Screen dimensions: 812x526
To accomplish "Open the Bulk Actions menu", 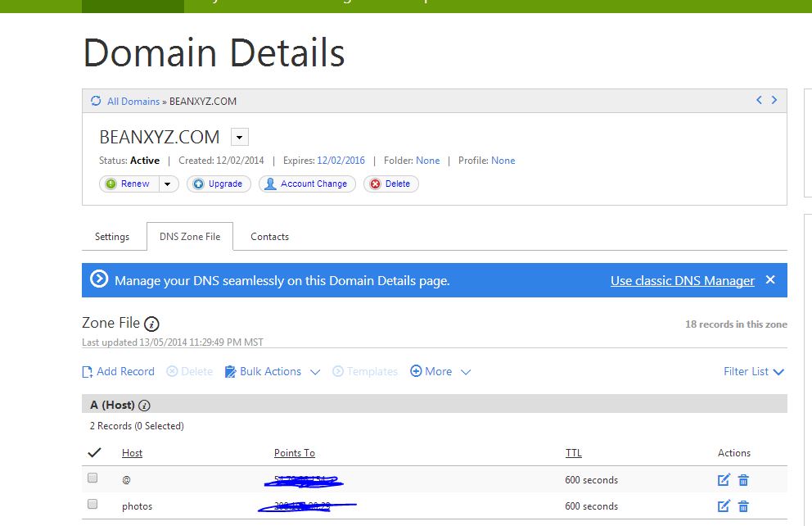I will click(x=272, y=371).
